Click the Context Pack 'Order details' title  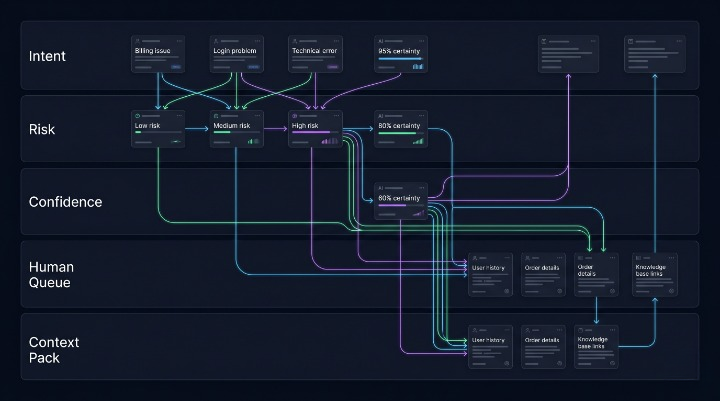(542, 340)
